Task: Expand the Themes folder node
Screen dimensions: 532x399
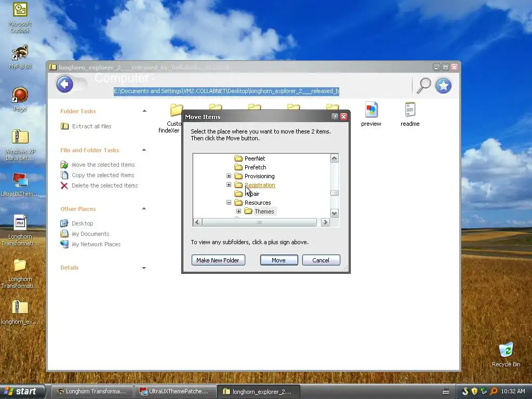Action: pos(238,211)
